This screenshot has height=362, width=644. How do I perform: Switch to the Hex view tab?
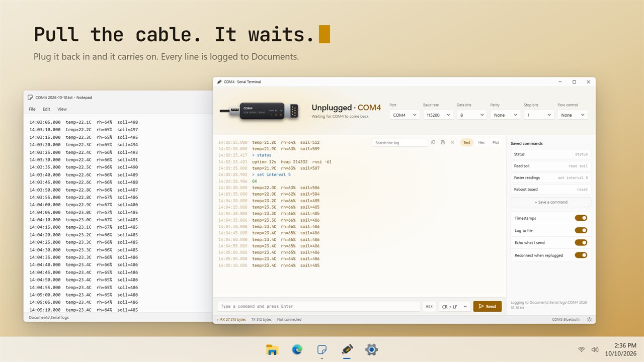tap(481, 142)
